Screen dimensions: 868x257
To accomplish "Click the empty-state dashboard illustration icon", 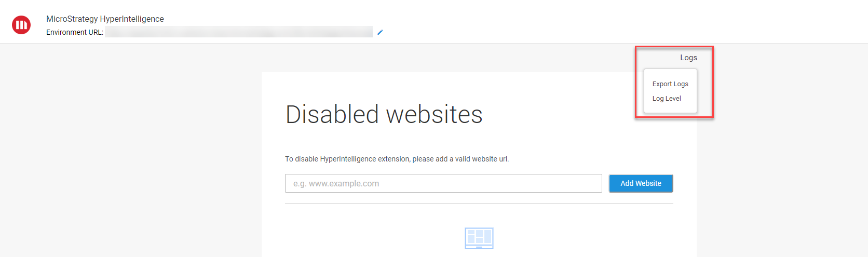I will (479, 238).
